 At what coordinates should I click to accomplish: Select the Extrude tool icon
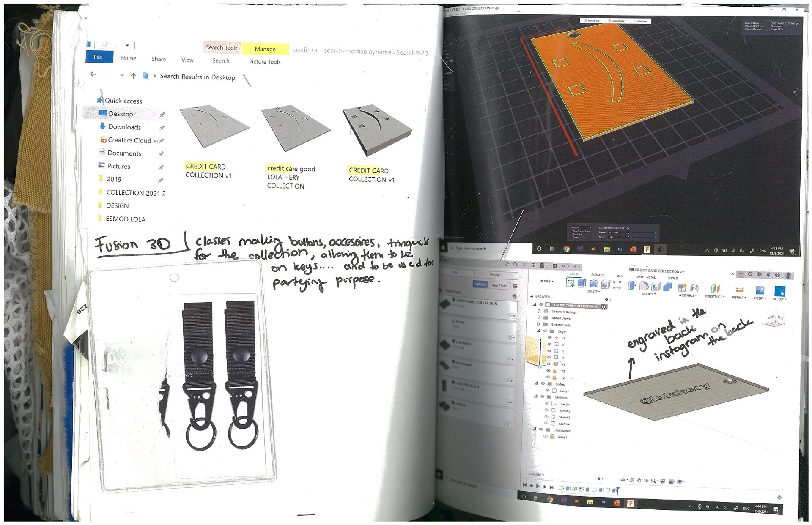[x=582, y=283]
